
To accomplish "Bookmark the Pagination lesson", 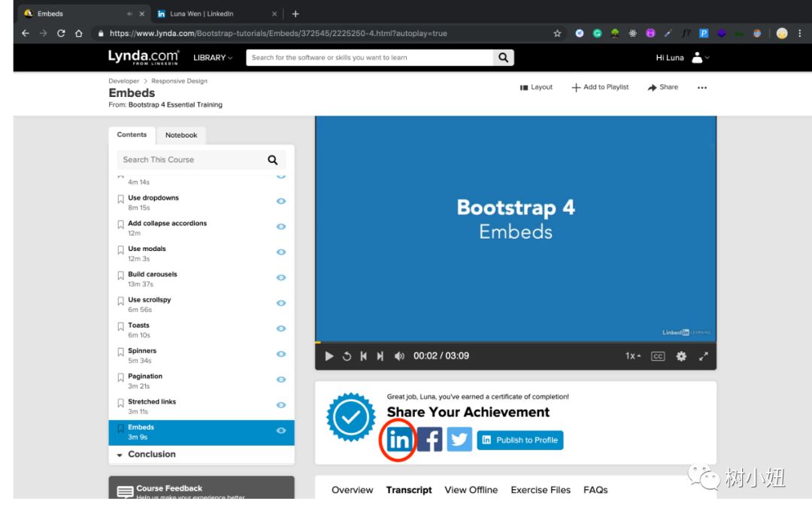I will point(120,377).
